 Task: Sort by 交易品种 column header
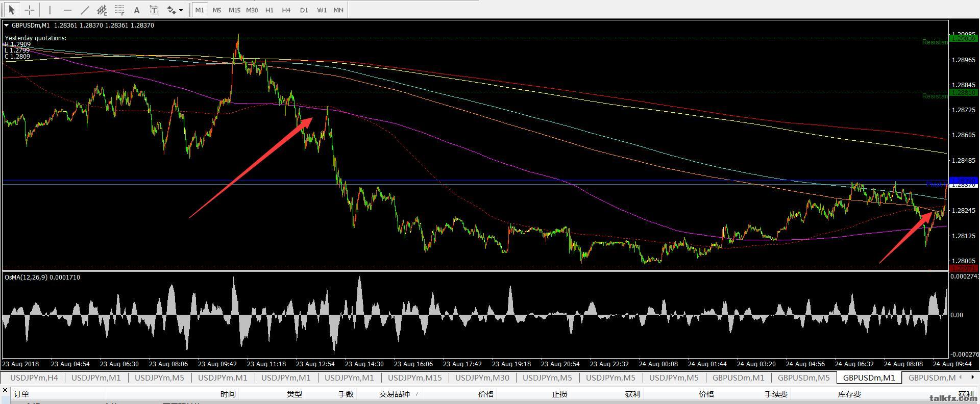pyautogui.click(x=395, y=394)
